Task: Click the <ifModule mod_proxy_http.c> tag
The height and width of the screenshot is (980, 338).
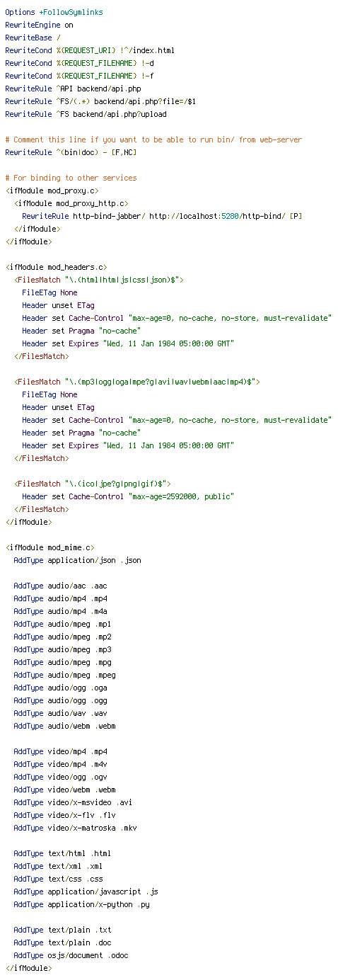Action: [x=71, y=203]
